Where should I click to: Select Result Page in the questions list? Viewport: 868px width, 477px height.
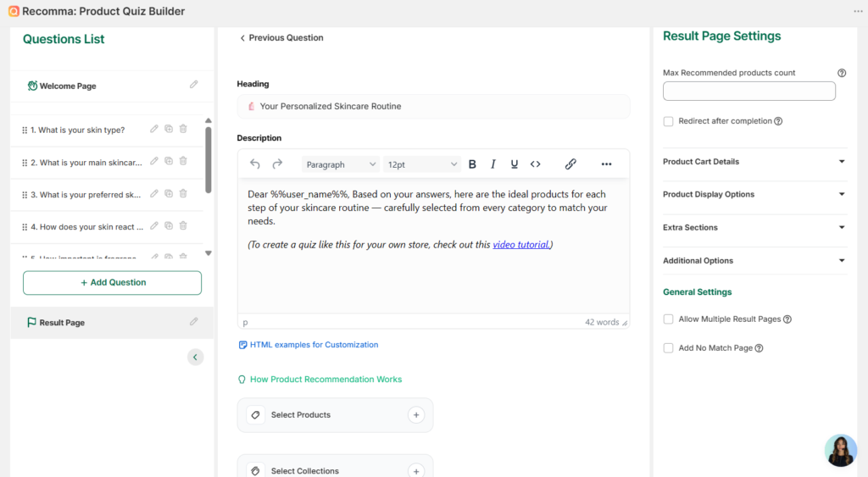coord(63,323)
